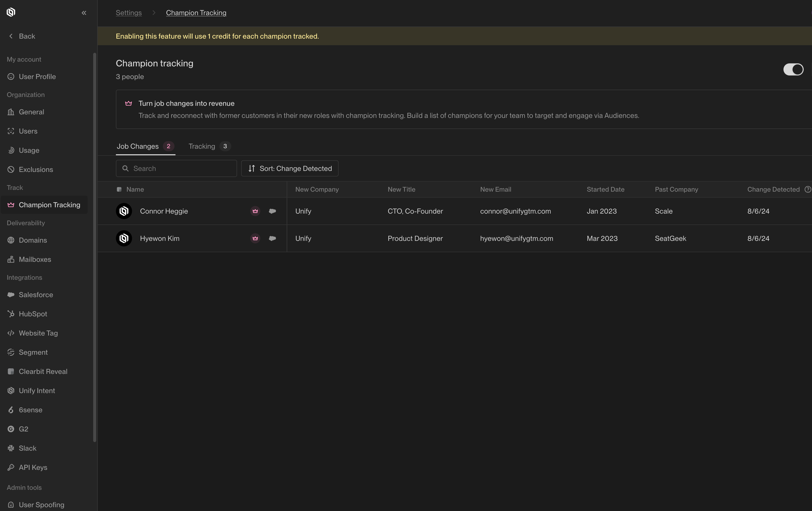Click the Exclusions ban icon
Viewport: 812px width, 511px height.
coord(11,169)
